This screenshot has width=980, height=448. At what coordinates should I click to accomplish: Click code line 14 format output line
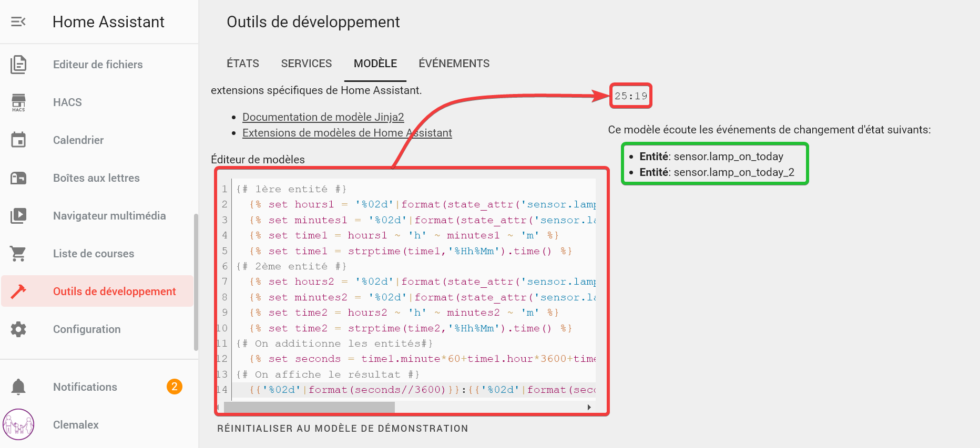coord(422,390)
